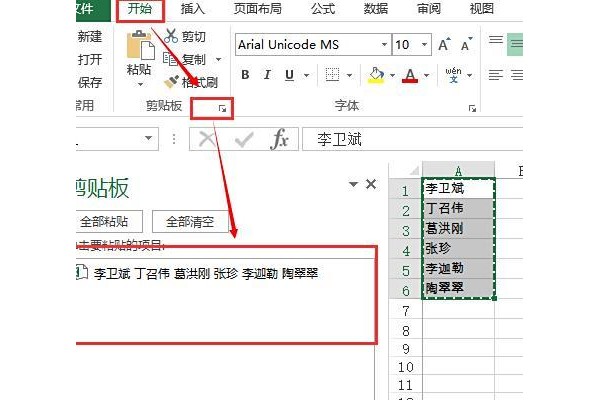Image resolution: width=600 pixels, height=400 pixels.
Task: Click the center align icon
Action: (x=517, y=75)
